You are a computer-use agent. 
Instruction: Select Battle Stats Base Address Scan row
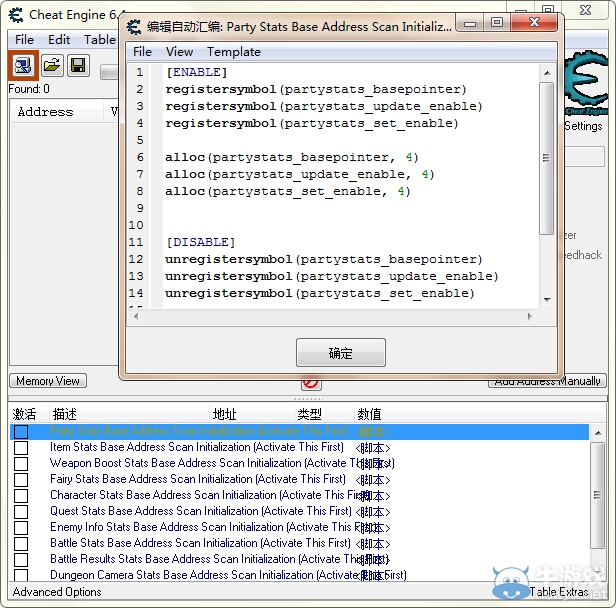[x=299, y=544]
